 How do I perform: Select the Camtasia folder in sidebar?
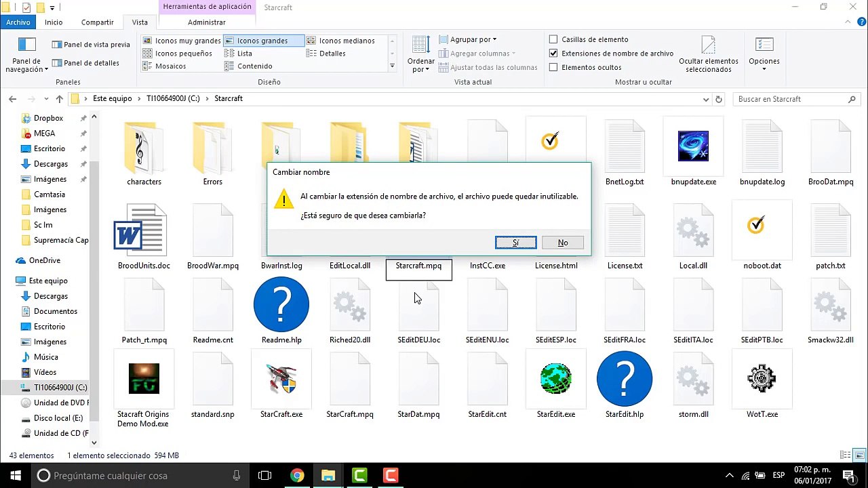click(50, 195)
